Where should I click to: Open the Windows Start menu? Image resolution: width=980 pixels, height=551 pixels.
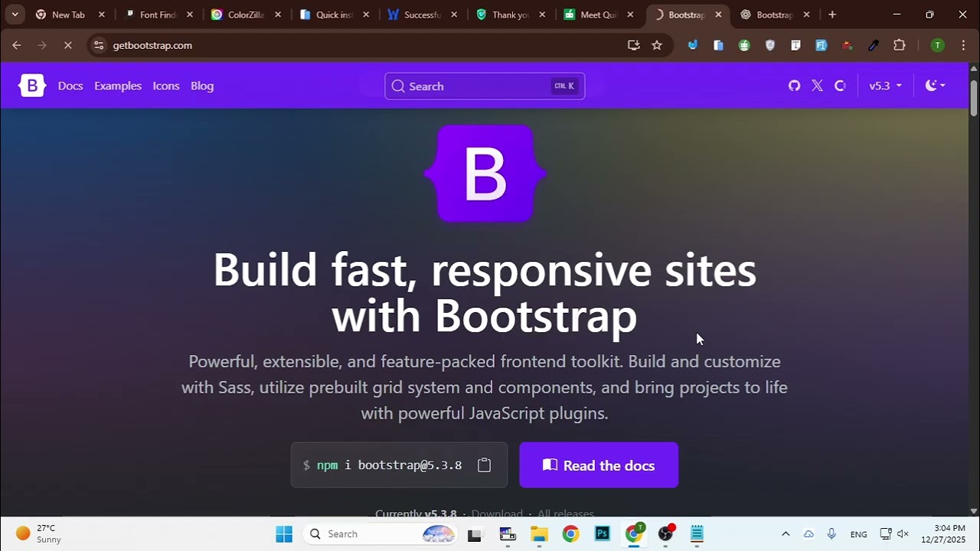pyautogui.click(x=284, y=534)
